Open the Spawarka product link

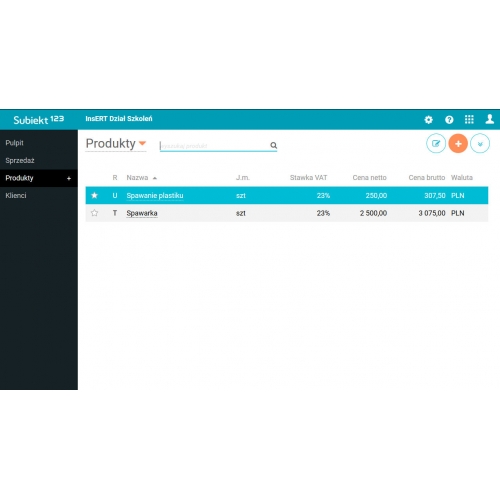142,213
